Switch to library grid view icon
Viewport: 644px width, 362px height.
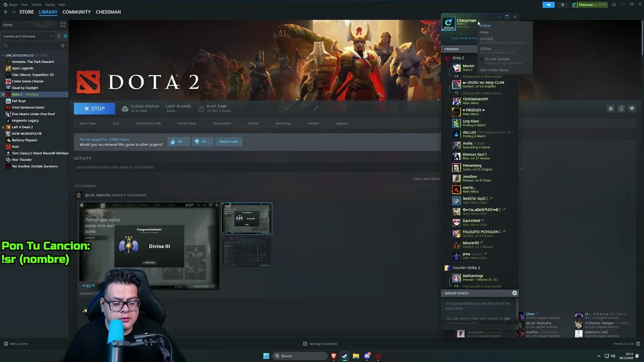[63, 24]
